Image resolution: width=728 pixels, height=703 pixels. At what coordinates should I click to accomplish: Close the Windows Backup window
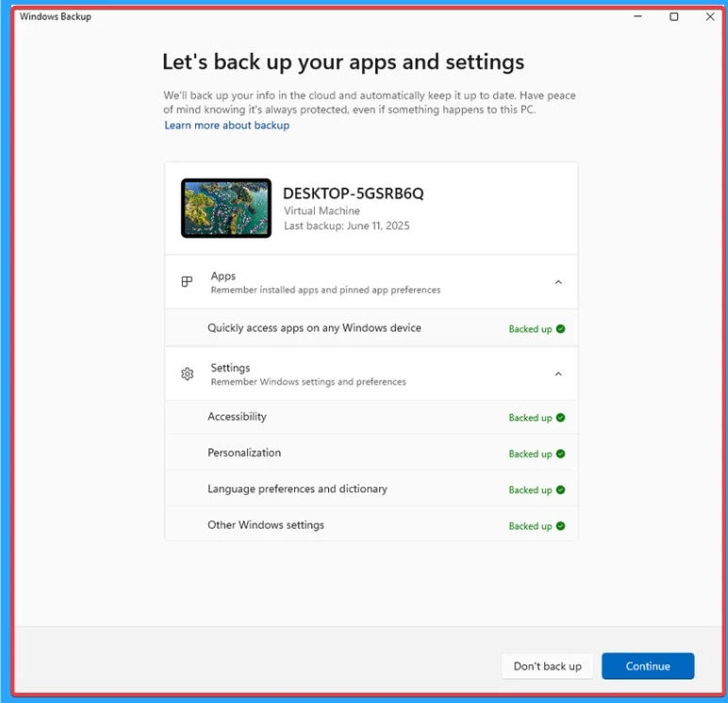pyautogui.click(x=710, y=17)
